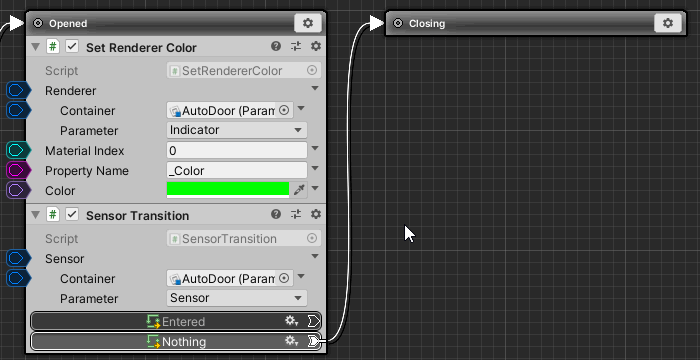The width and height of the screenshot is (700, 360).
Task: Collapse the Sensor Transition component
Action: 36,215
